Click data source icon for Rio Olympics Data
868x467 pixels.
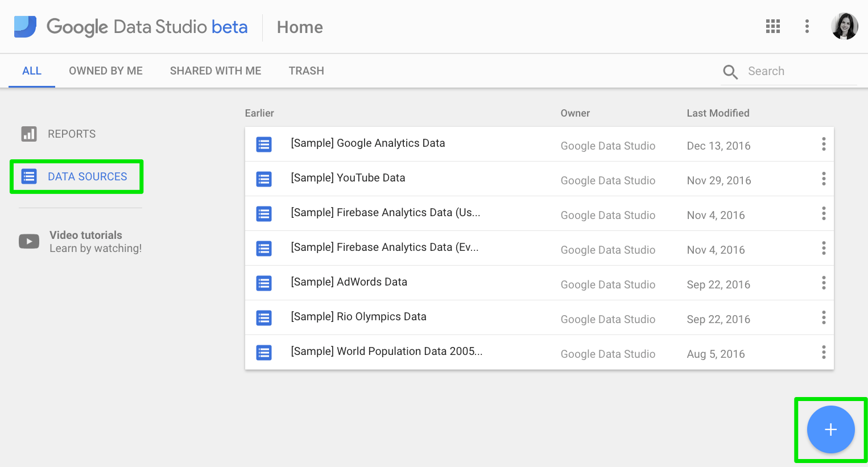tap(264, 318)
